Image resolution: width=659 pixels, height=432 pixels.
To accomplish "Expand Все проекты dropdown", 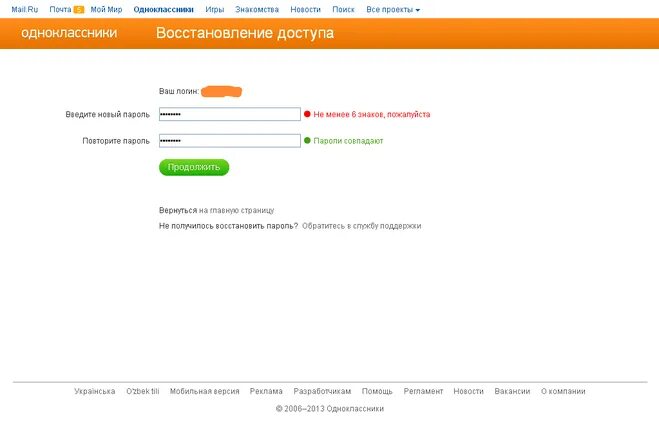I will coord(393,9).
